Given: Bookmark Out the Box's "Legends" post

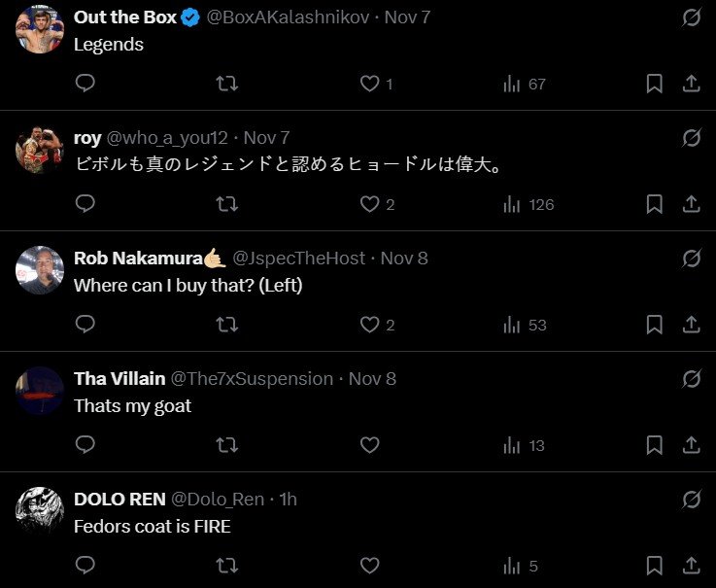Looking at the screenshot, I should click(x=655, y=85).
